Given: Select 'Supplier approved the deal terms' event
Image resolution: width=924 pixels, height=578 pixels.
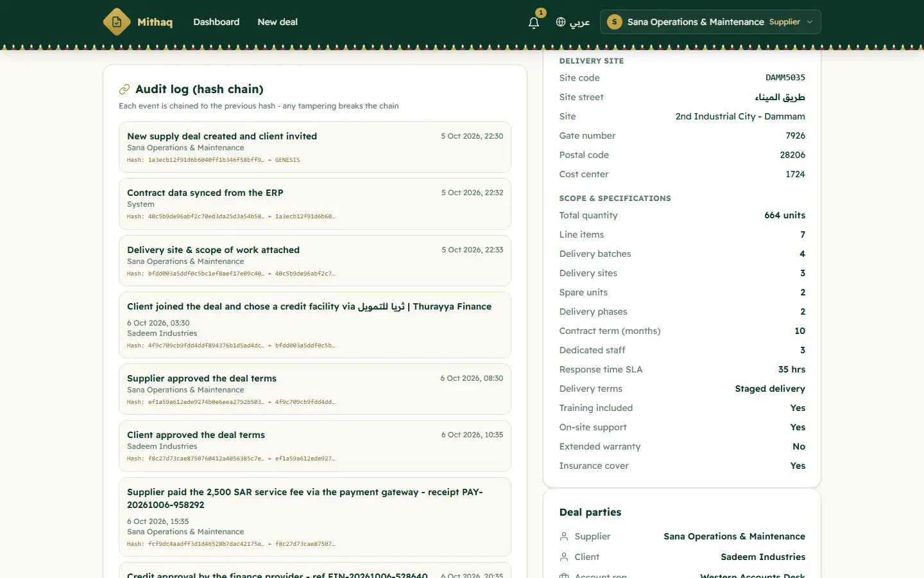Looking at the screenshot, I should (x=315, y=389).
